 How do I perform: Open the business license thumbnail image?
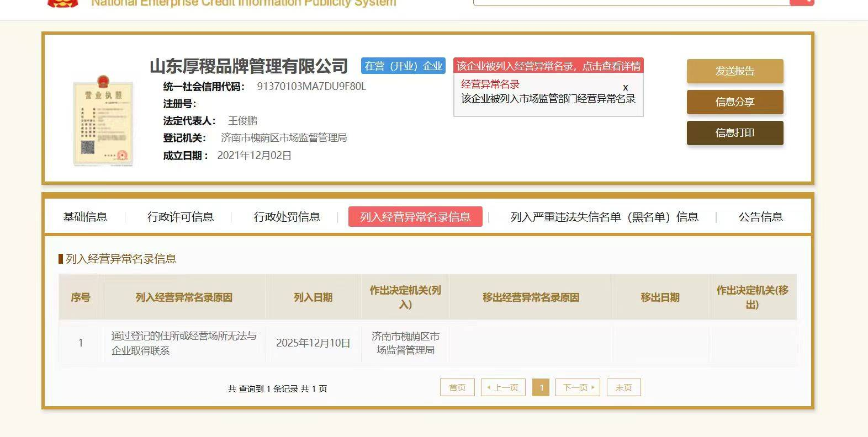(103, 121)
